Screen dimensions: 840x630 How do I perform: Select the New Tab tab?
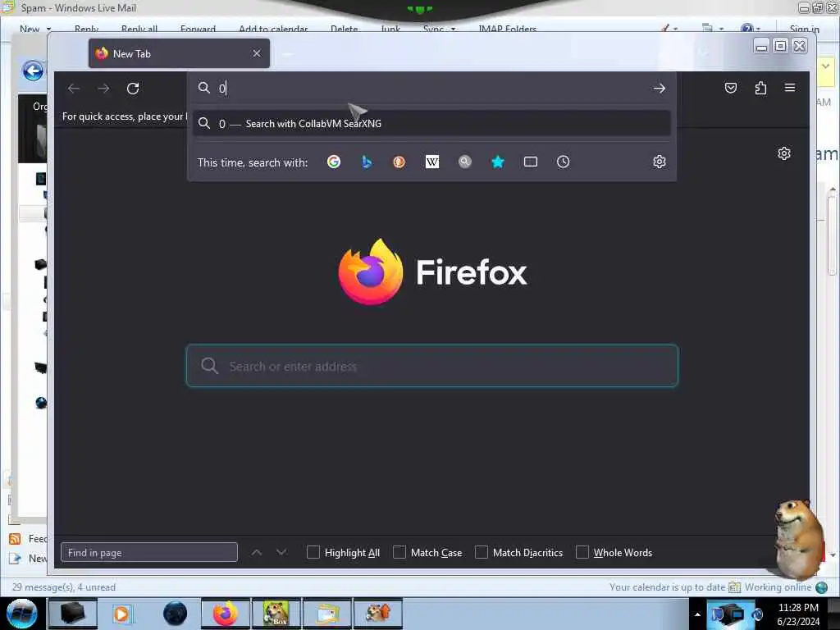click(x=179, y=53)
